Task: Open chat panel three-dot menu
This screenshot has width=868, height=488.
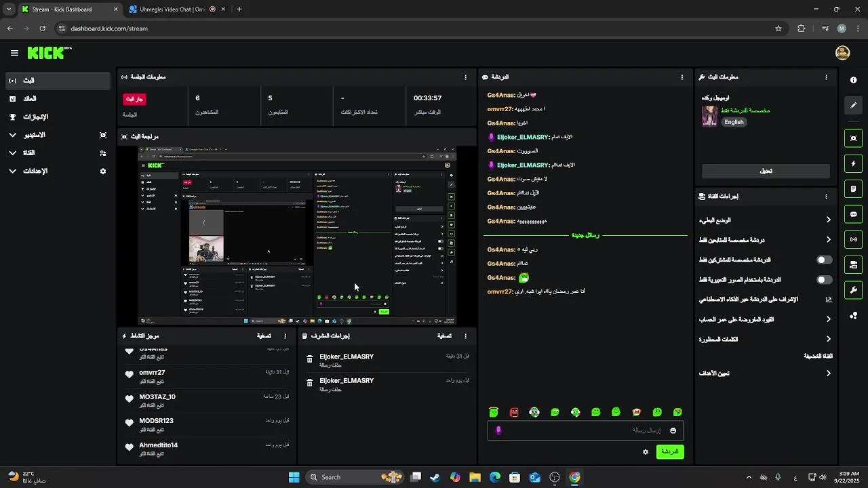Action: point(682,77)
